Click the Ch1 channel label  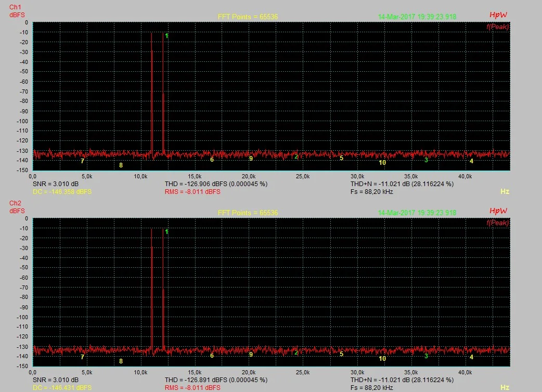[x=15, y=7]
